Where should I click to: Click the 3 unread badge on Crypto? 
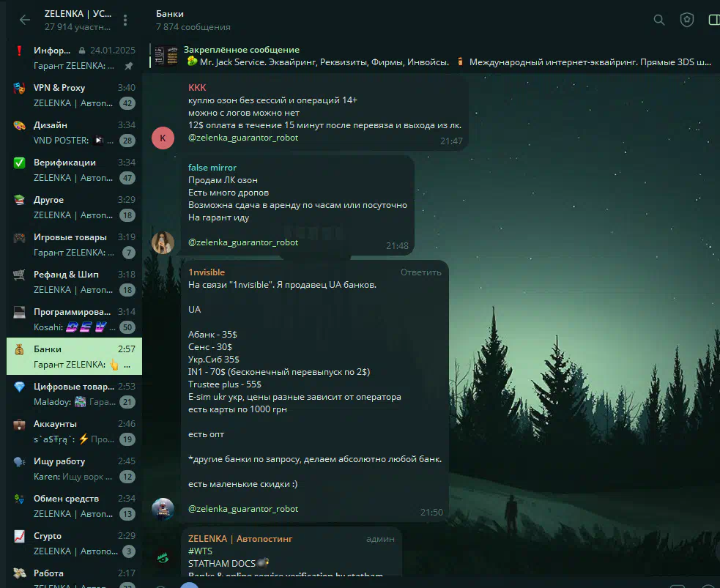pyautogui.click(x=129, y=551)
